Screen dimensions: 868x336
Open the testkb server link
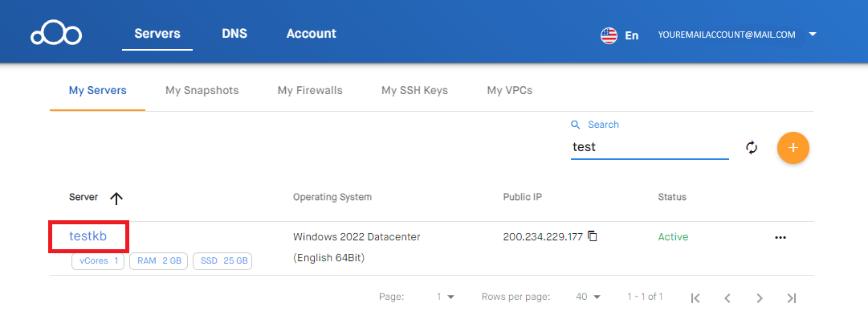[x=88, y=236]
